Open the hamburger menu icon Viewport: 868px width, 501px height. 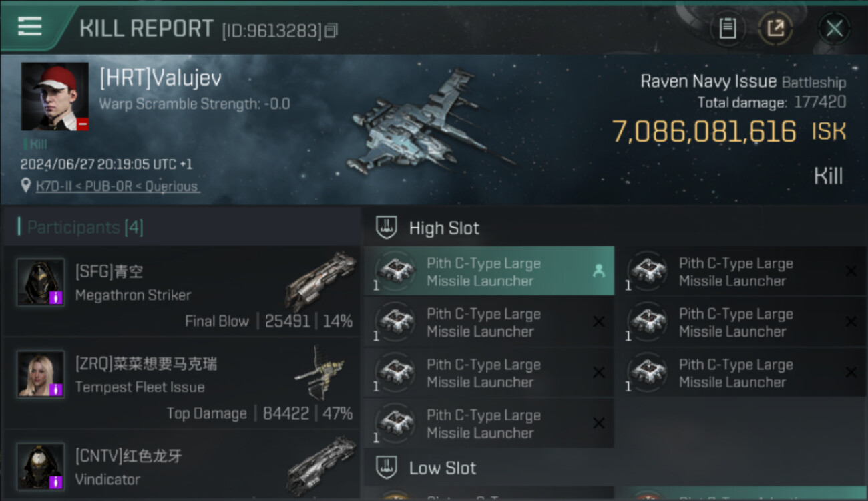pyautogui.click(x=30, y=27)
